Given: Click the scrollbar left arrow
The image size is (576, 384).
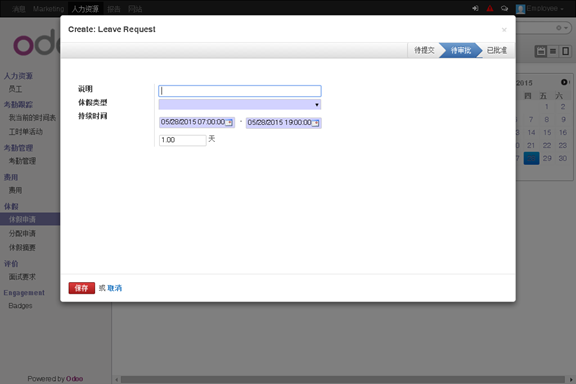Looking at the screenshot, I should coord(117,380).
